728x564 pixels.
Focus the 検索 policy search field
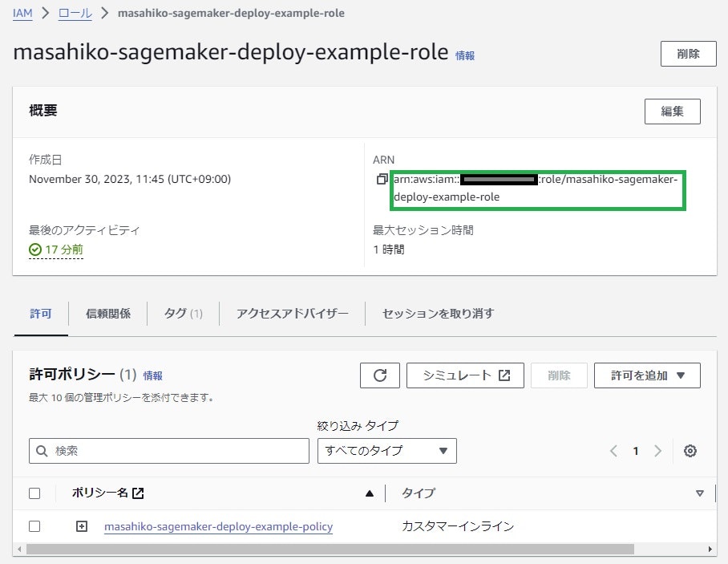[x=169, y=451]
